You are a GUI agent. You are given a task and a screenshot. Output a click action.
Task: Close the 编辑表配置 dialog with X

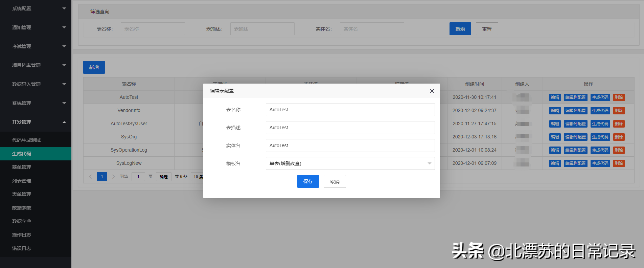coord(432,91)
